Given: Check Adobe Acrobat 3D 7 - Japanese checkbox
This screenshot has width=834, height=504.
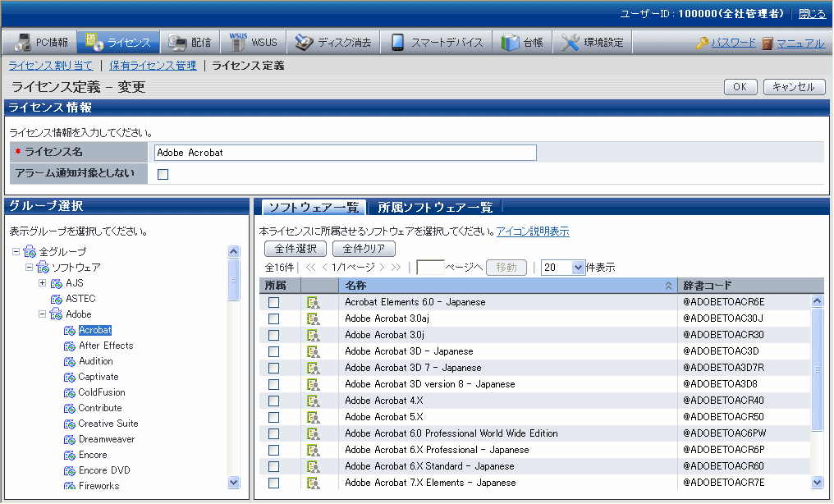Looking at the screenshot, I should pos(273,369).
